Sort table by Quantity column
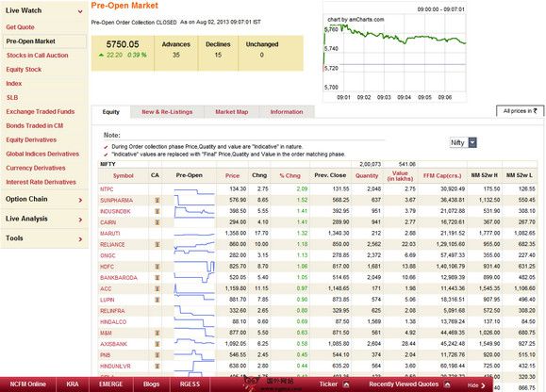The height and width of the screenshot is (392, 546). [x=367, y=175]
